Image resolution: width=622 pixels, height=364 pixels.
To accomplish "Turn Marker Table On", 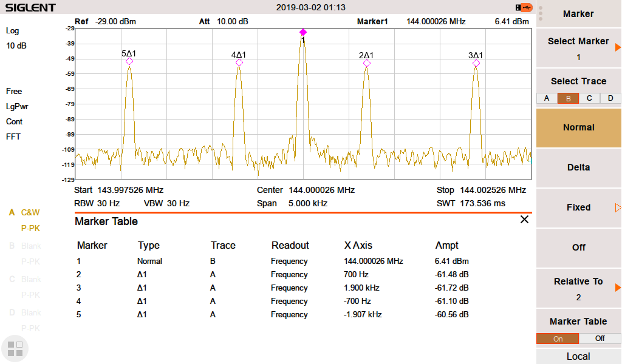I will 558,339.
